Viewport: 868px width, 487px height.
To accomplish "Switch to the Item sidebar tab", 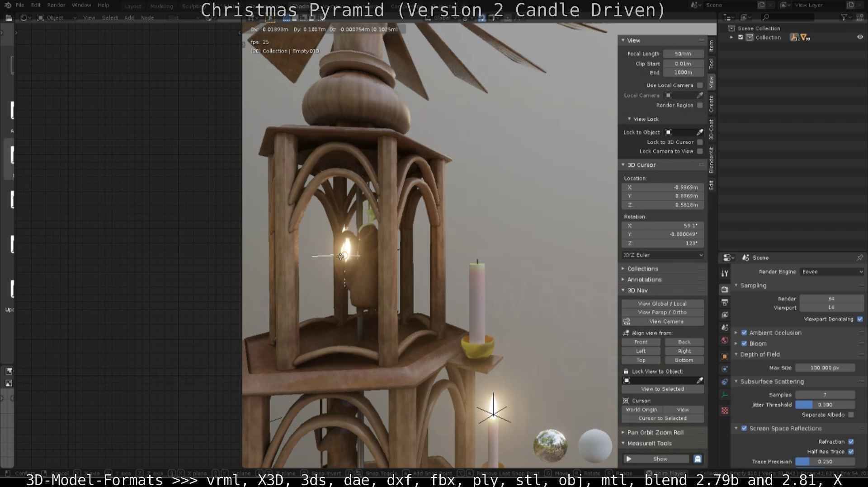I will [x=711, y=46].
